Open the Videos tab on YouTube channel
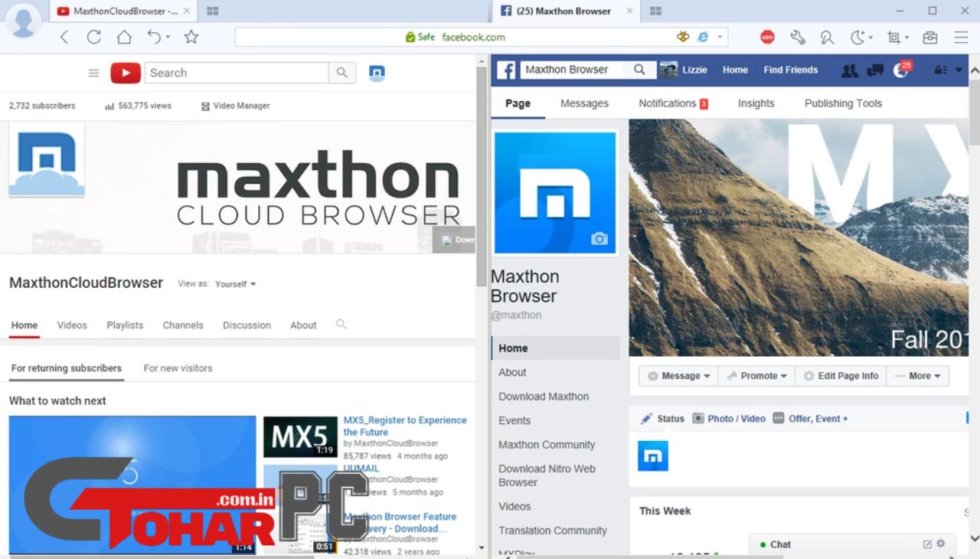980x559 pixels. coord(72,325)
